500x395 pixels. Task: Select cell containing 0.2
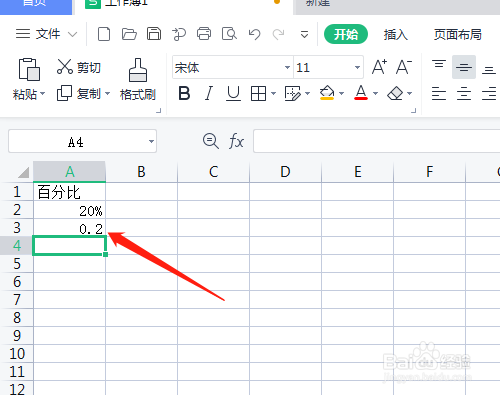click(69, 228)
